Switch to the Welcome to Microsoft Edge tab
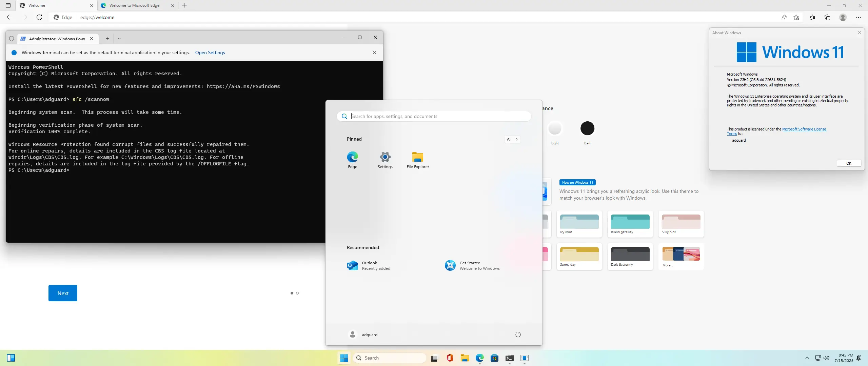This screenshot has width=868, height=366. [x=134, y=5]
